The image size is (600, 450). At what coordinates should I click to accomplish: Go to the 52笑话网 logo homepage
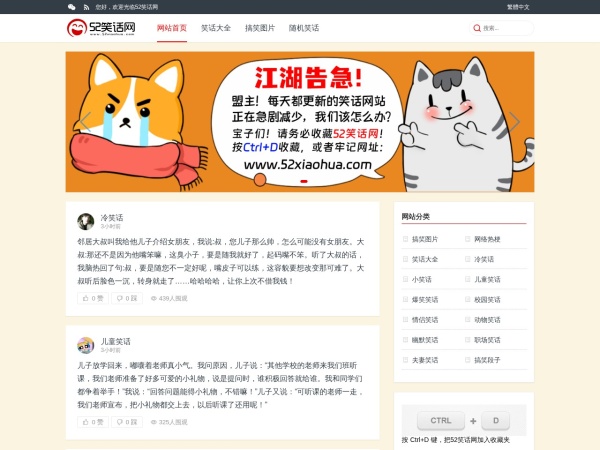(x=101, y=28)
